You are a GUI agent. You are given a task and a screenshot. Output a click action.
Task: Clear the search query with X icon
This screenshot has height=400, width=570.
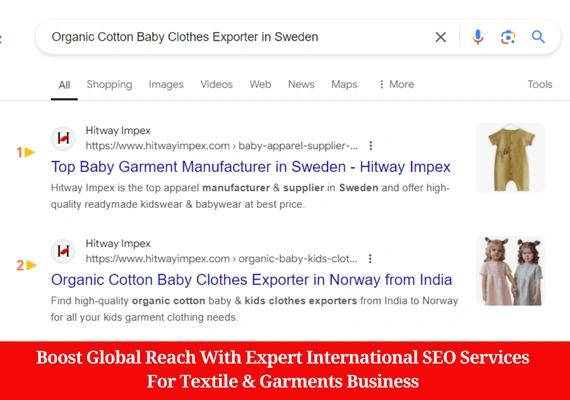coord(441,37)
